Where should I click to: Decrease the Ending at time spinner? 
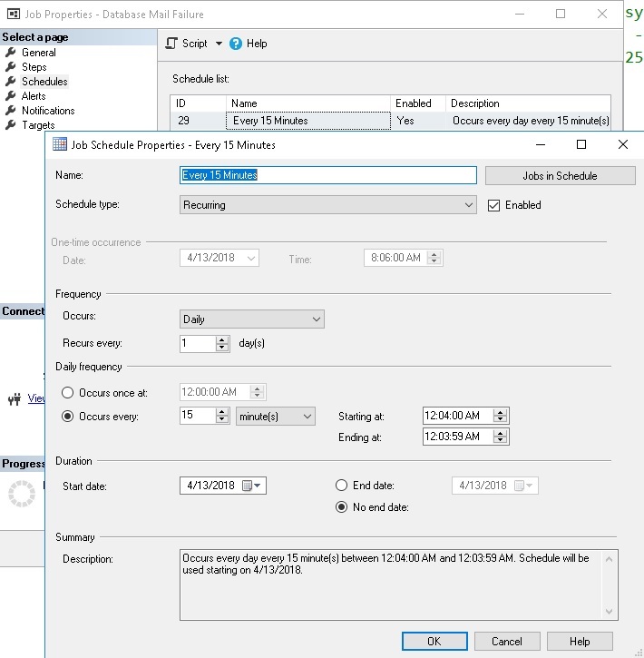coord(500,440)
